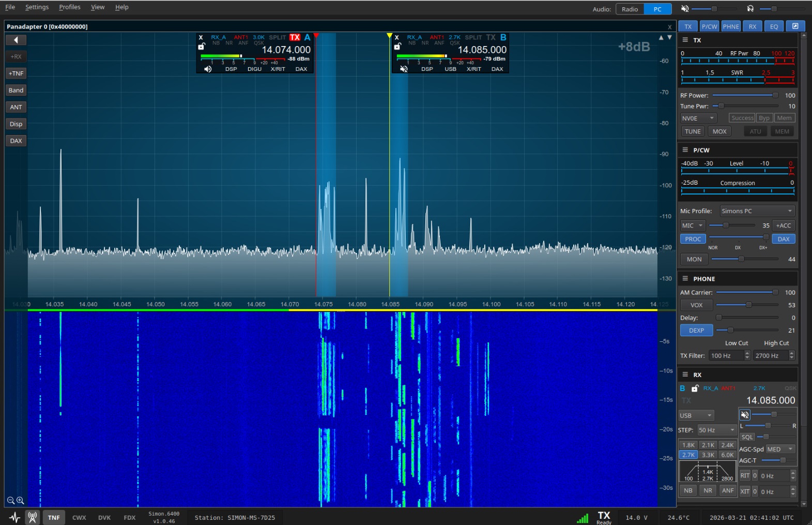Click the zoom out magnifier icon

coord(10,500)
